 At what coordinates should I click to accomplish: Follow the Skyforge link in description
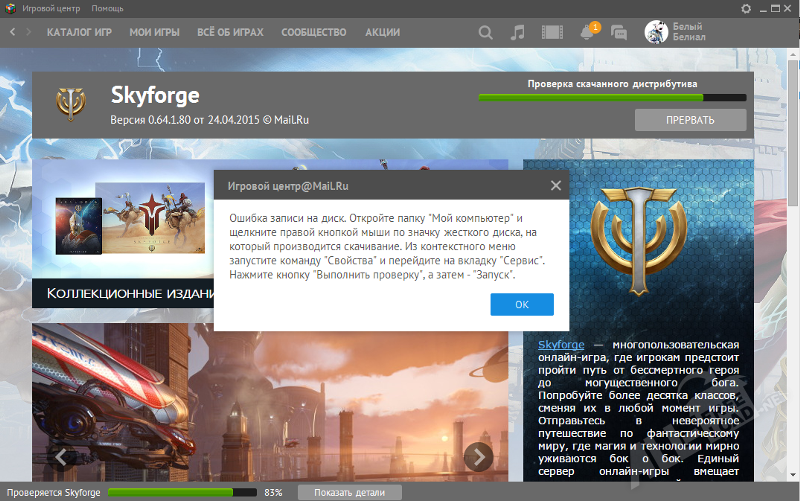point(560,344)
